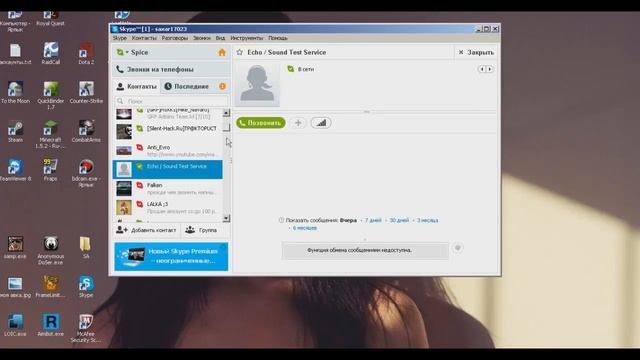The width and height of the screenshot is (640, 360).
Task: Select Fraps desktop icon
Action: pyautogui.click(x=51, y=170)
